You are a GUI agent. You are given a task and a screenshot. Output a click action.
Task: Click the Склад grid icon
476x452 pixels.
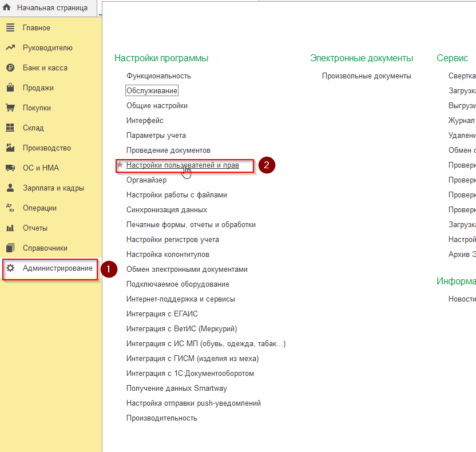[x=10, y=128]
